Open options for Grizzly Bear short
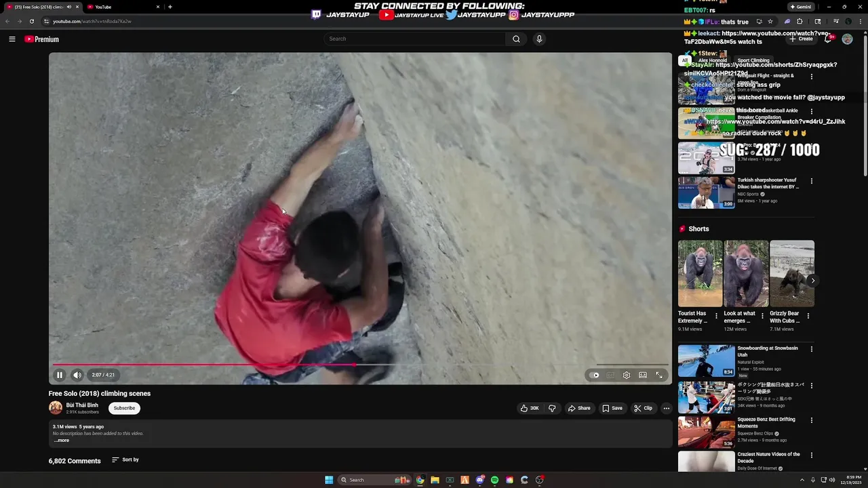 pos(808,316)
